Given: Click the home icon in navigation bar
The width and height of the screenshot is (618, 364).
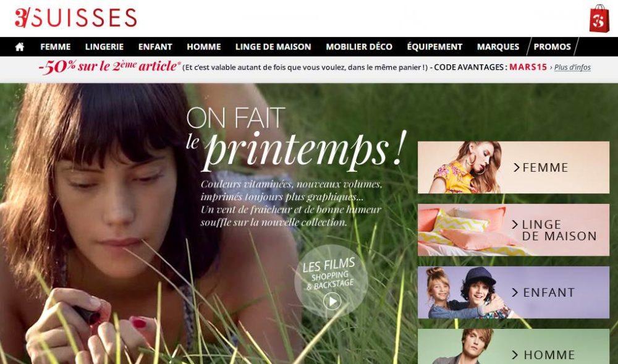Looking at the screenshot, I should [20, 47].
